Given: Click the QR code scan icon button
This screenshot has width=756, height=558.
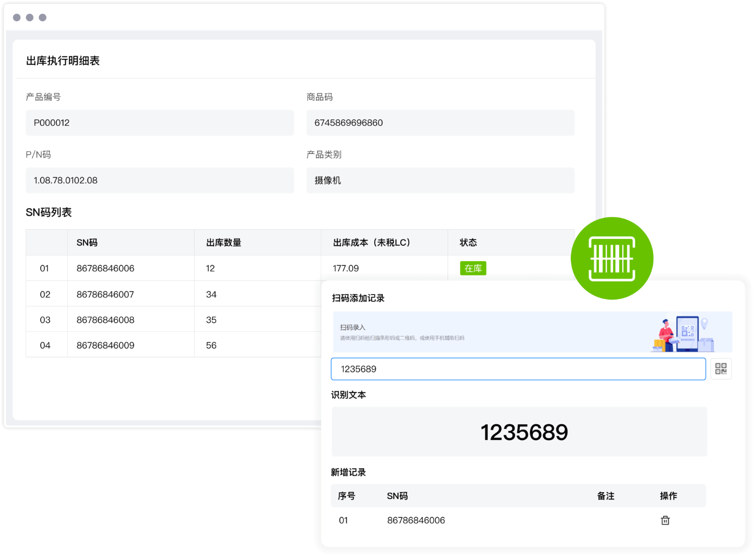Looking at the screenshot, I should (720, 369).
